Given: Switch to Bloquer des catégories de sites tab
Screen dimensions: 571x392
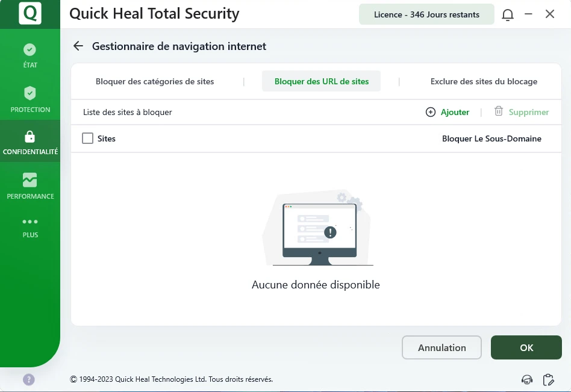Looking at the screenshot, I should (155, 81).
